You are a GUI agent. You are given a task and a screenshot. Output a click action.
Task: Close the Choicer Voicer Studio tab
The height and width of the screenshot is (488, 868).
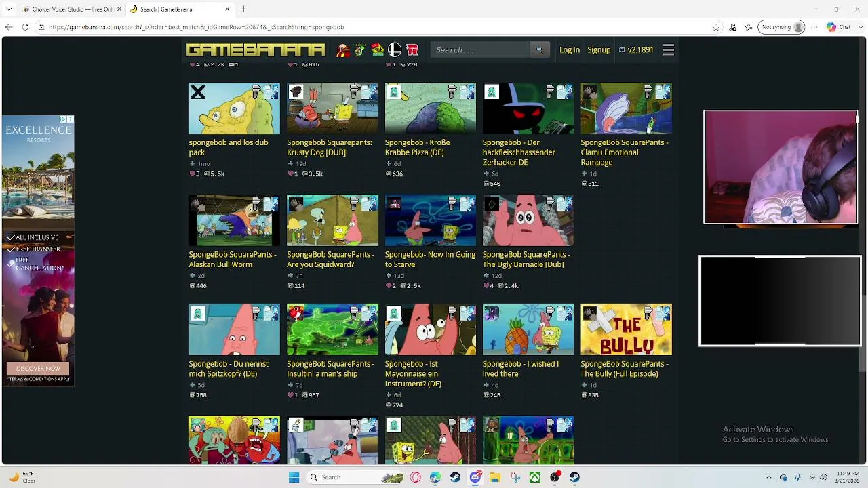pos(119,9)
